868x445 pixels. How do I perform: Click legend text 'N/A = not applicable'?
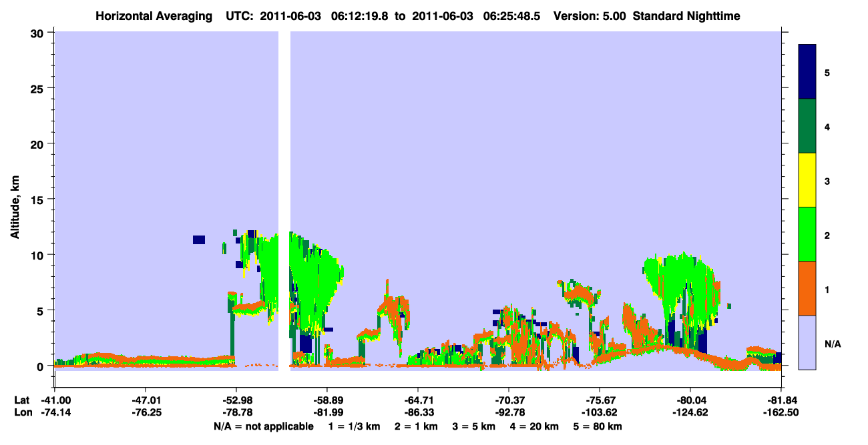click(263, 426)
